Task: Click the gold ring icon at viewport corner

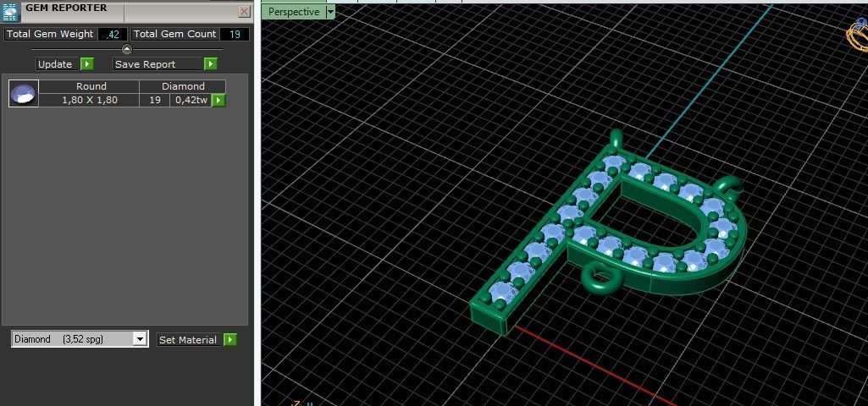Action: [858, 35]
